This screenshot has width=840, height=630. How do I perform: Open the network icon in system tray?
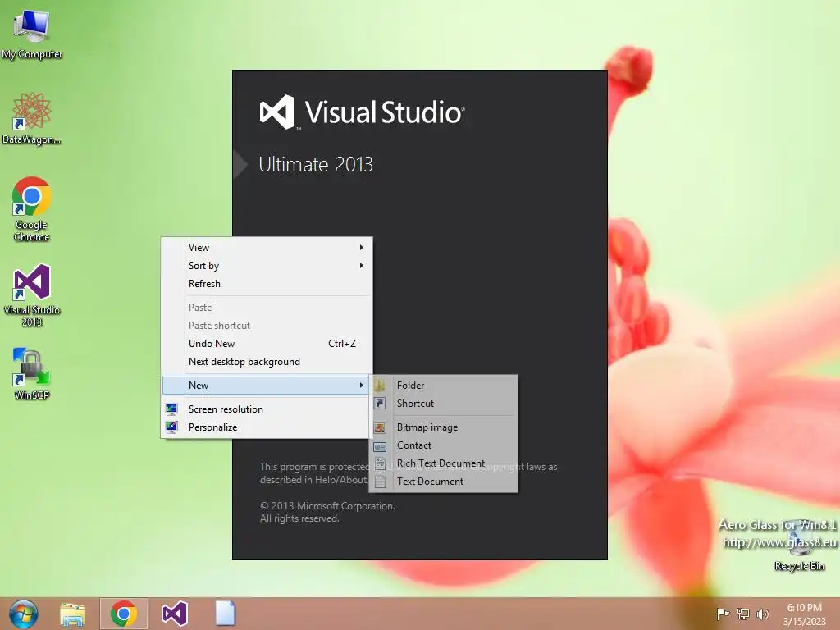point(743,614)
